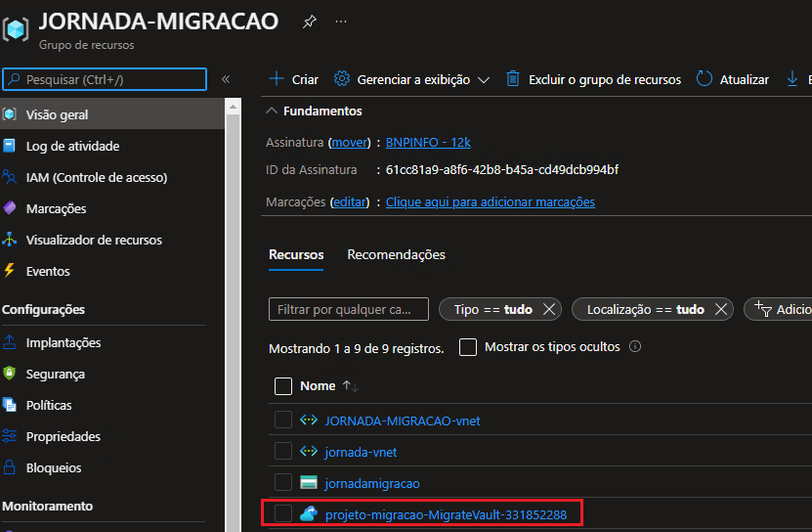The height and width of the screenshot is (532, 812).
Task: Click the IAM access control icon
Action: 10,177
